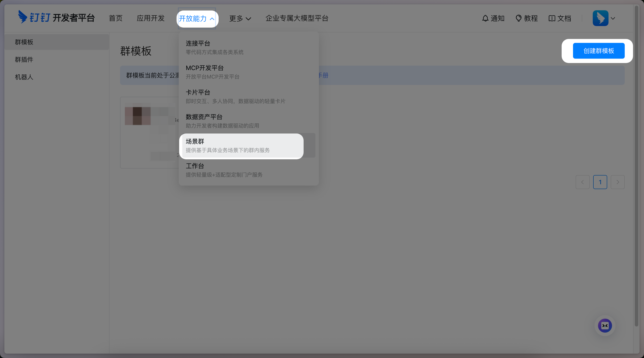Open the 通知 notifications bell
This screenshot has width=644, height=358.
click(x=493, y=18)
